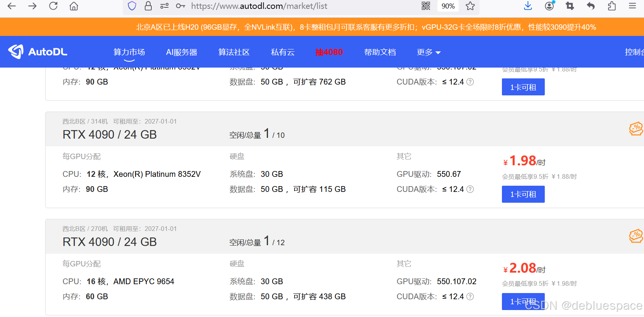Viewport: 644px width, 317px height.
Task: Reset the 90% zoom level
Action: [x=448, y=6]
